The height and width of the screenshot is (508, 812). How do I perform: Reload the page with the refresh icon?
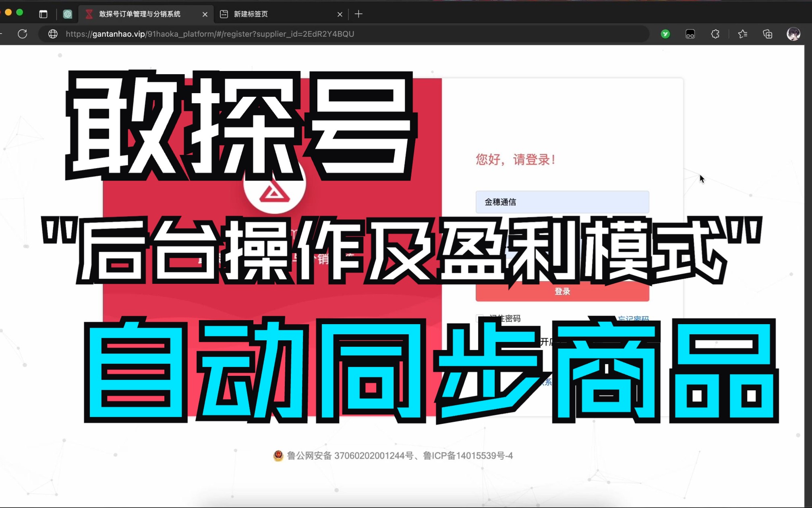[23, 34]
